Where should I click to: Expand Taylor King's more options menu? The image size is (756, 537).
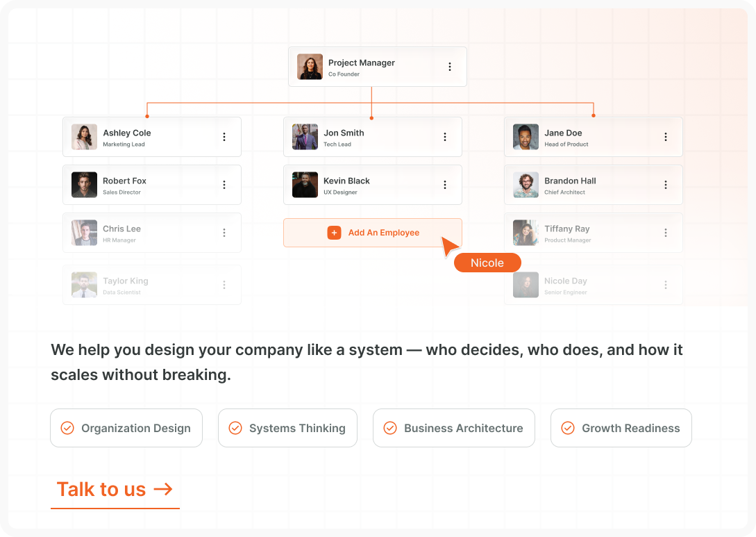[x=224, y=285]
